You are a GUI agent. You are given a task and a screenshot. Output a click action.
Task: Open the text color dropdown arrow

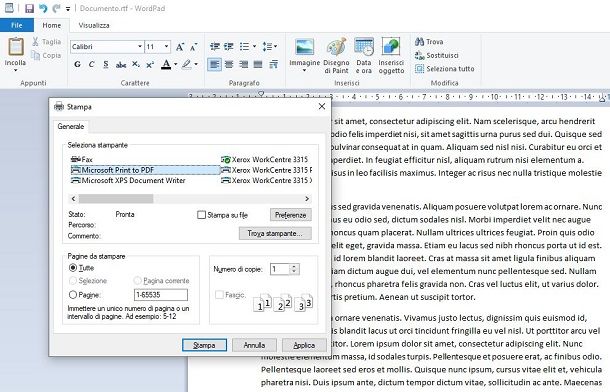tap(176, 64)
